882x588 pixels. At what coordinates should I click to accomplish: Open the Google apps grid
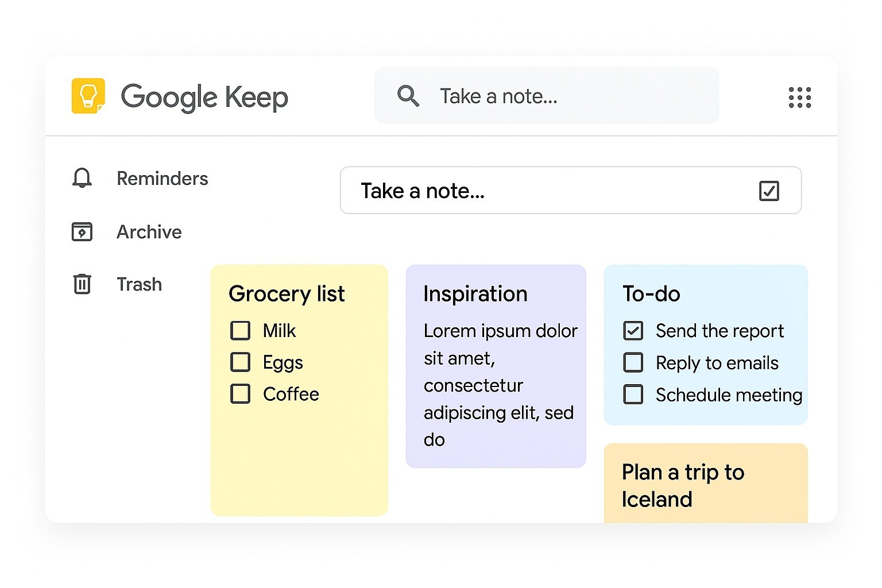pyautogui.click(x=800, y=97)
